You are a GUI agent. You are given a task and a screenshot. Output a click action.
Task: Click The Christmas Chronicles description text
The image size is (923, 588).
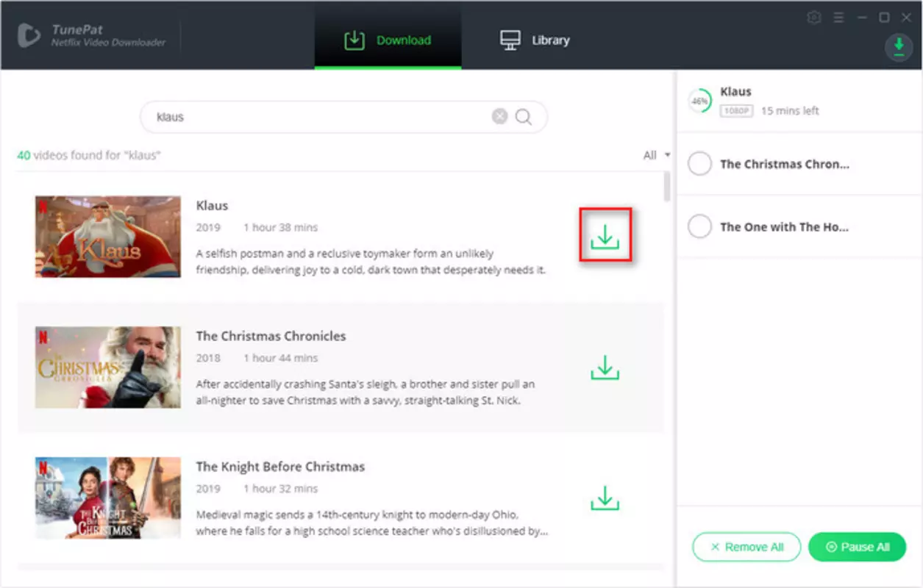pyautogui.click(x=366, y=392)
